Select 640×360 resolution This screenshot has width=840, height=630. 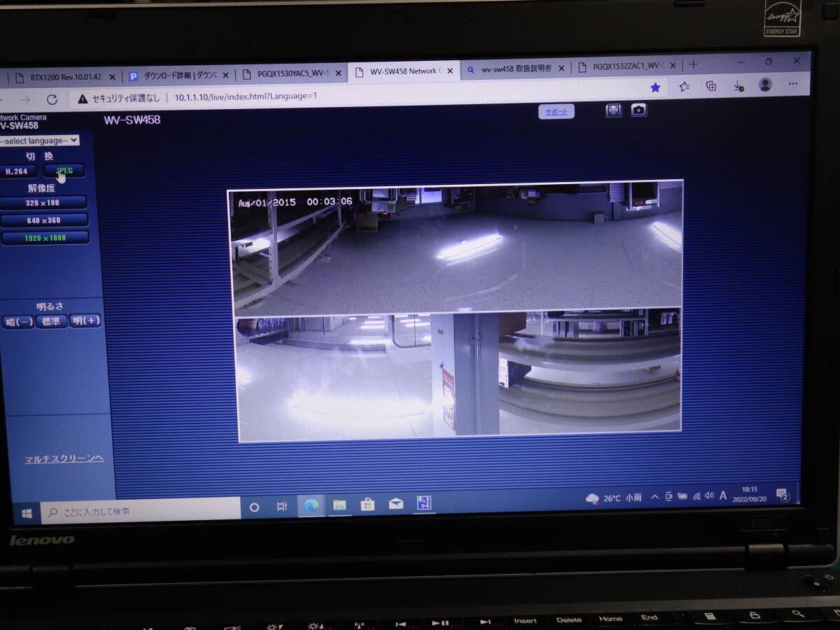[x=43, y=220]
